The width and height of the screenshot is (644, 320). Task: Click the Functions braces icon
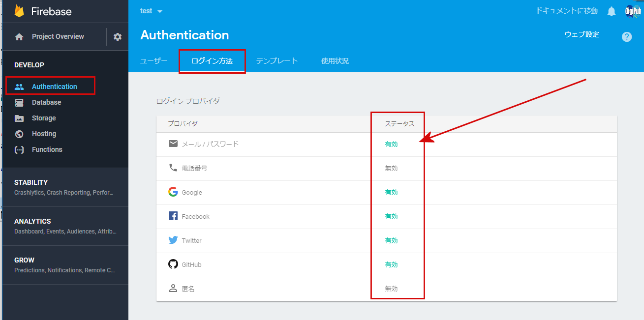(x=19, y=149)
